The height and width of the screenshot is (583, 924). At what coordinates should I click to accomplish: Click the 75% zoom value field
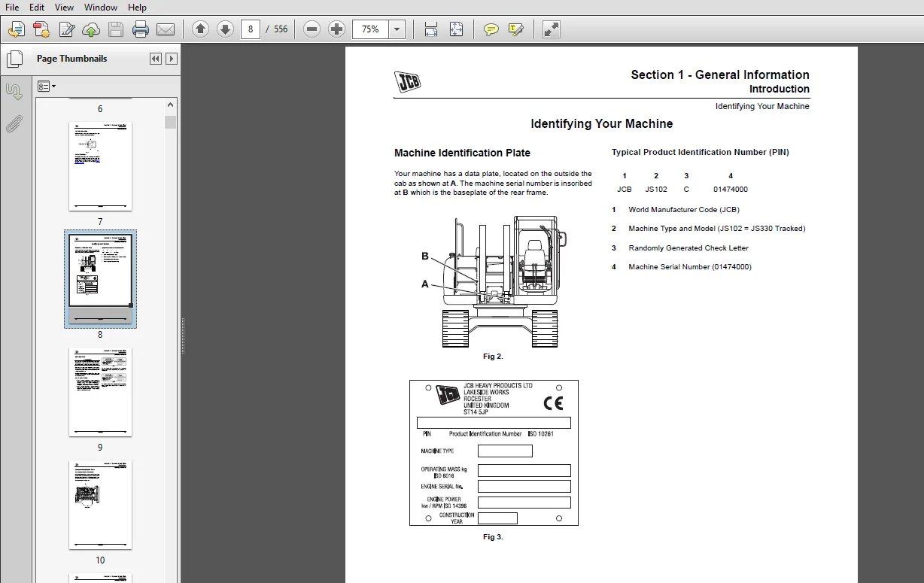[371, 29]
